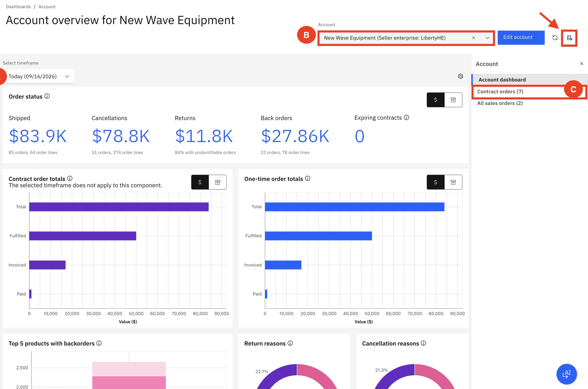This screenshot has width=588, height=389.
Task: Click the purple Total bar in Contract order totals
Action: [119, 207]
